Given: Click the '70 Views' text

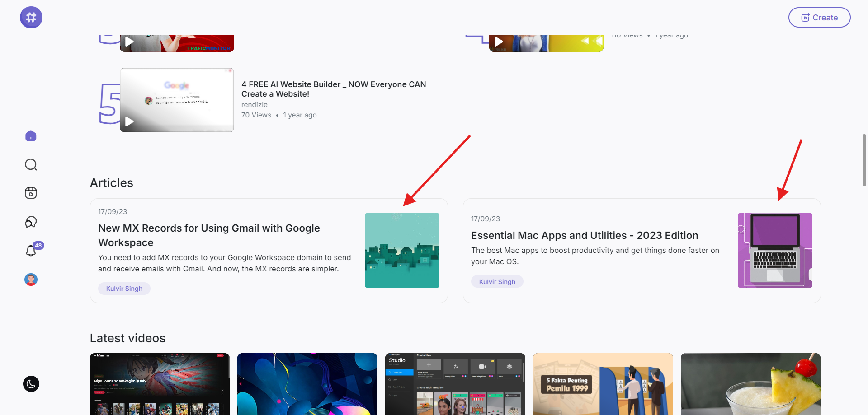Looking at the screenshot, I should point(256,115).
